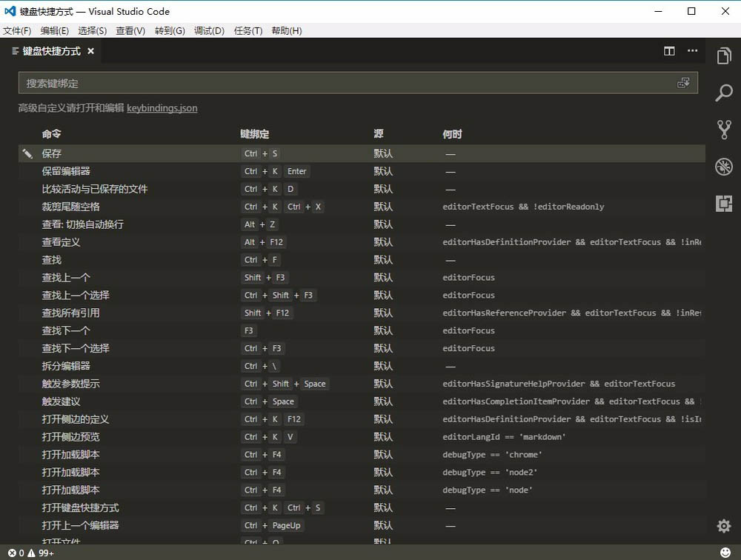This screenshot has height=560, width=741.
Task: Open the keybindings.json link
Action: coord(162,108)
